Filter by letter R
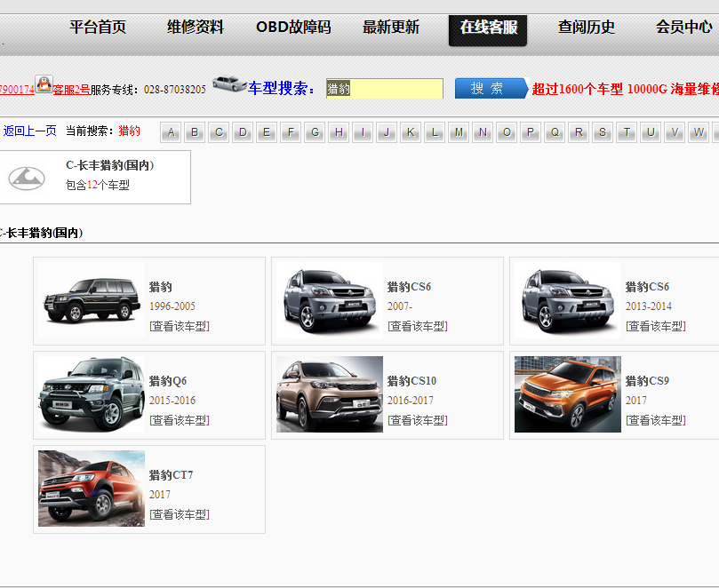 click(579, 132)
